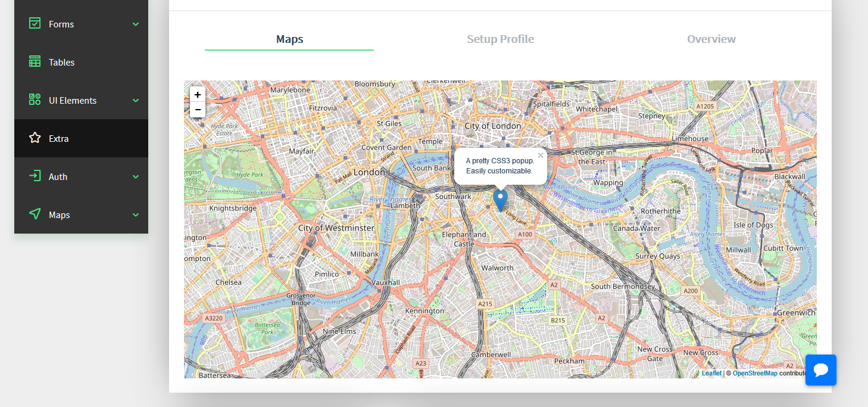
Task: Click the 'Pimlico' map label
Action: (x=326, y=274)
